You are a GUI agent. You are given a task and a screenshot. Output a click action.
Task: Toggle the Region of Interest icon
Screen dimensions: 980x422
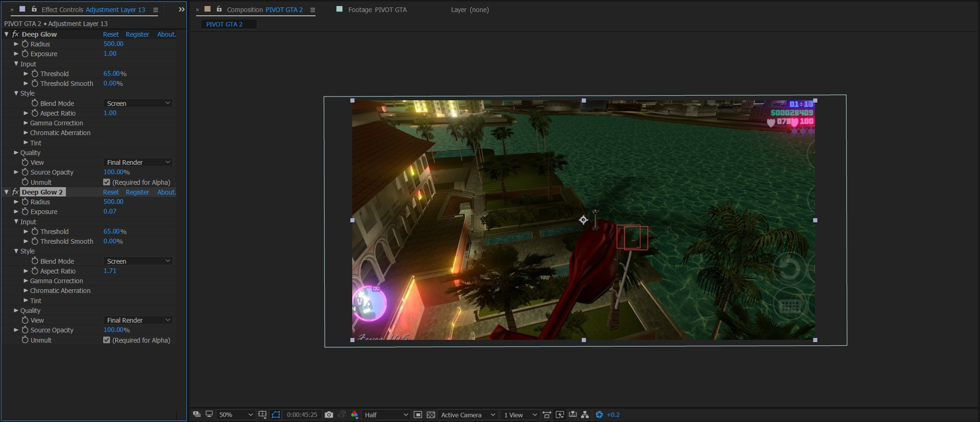tap(418, 415)
